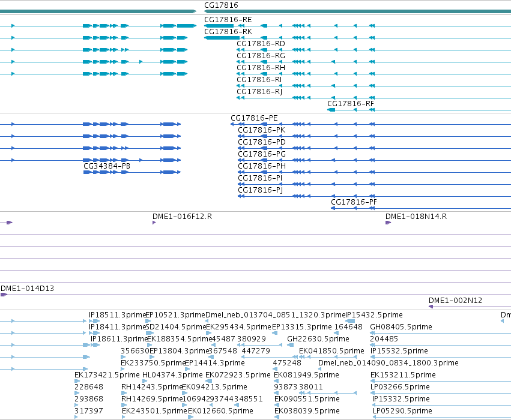This screenshot has height=420, width=511.
Task: Select EST EK188354.5prime
Action: [x=180, y=339]
